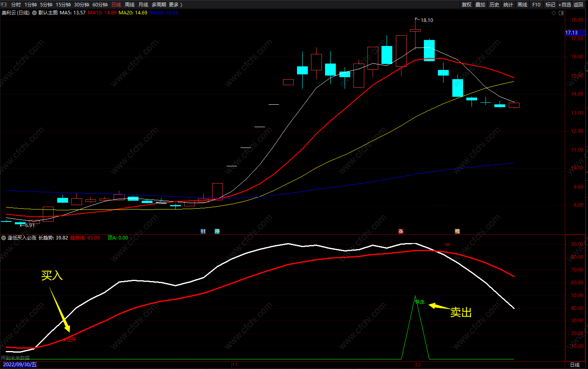Image resolution: width=588 pixels, height=369 pixels.
Task: Select the 趋势线: 65.01 value
Action: point(85,237)
